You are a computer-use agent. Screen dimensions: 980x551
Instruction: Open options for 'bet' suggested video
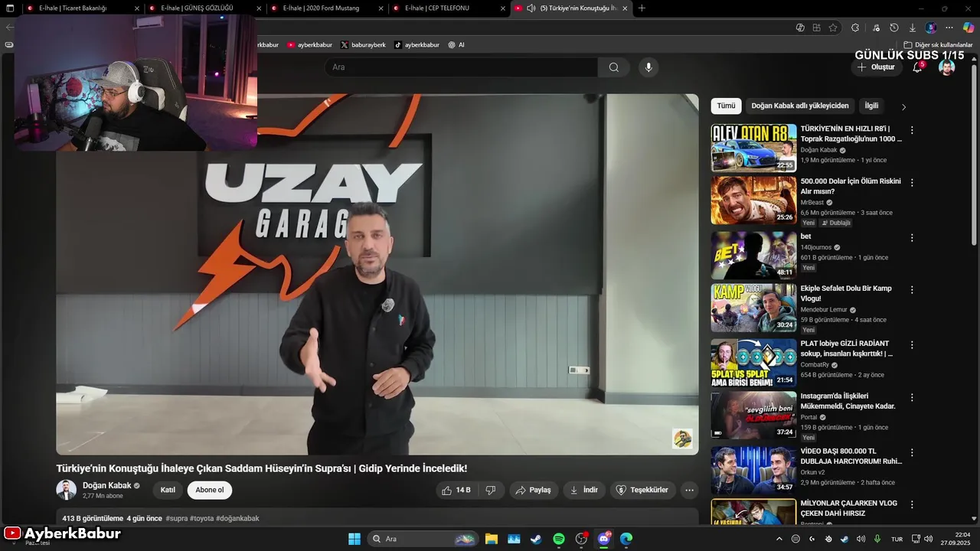tap(911, 238)
